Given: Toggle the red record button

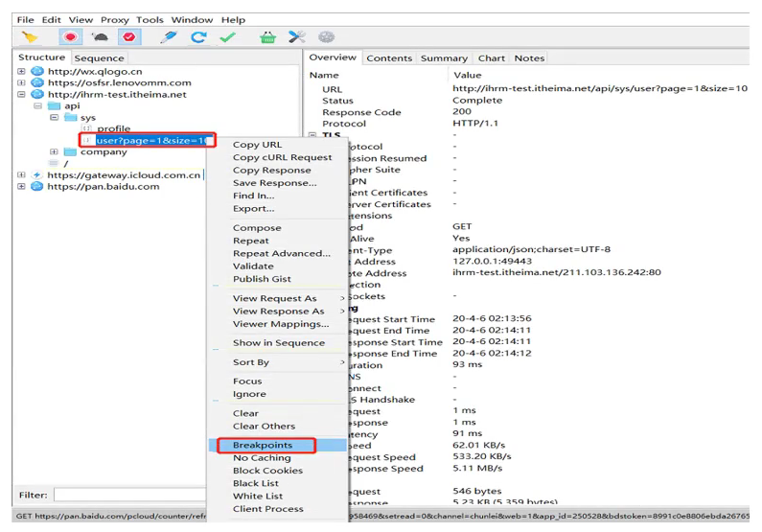Looking at the screenshot, I should (x=71, y=37).
